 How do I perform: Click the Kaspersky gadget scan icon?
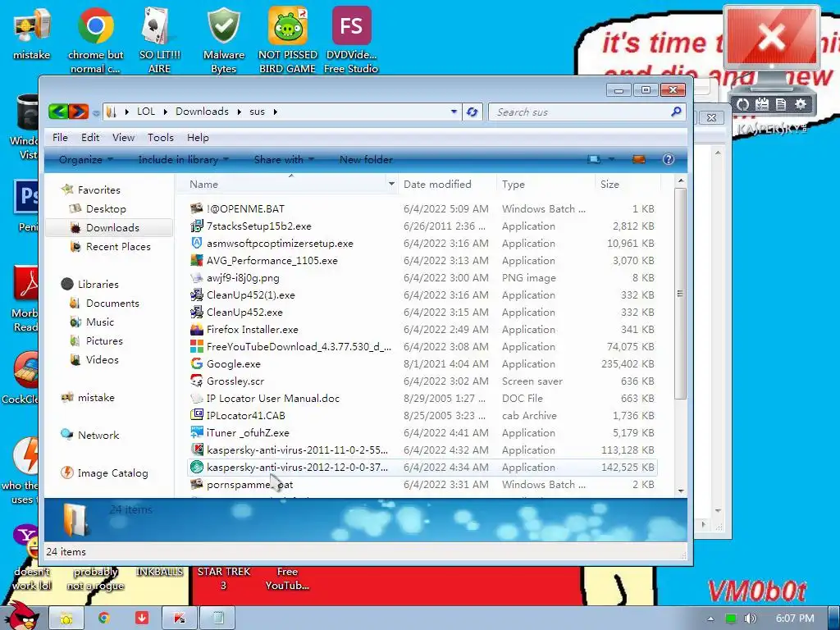click(x=742, y=104)
